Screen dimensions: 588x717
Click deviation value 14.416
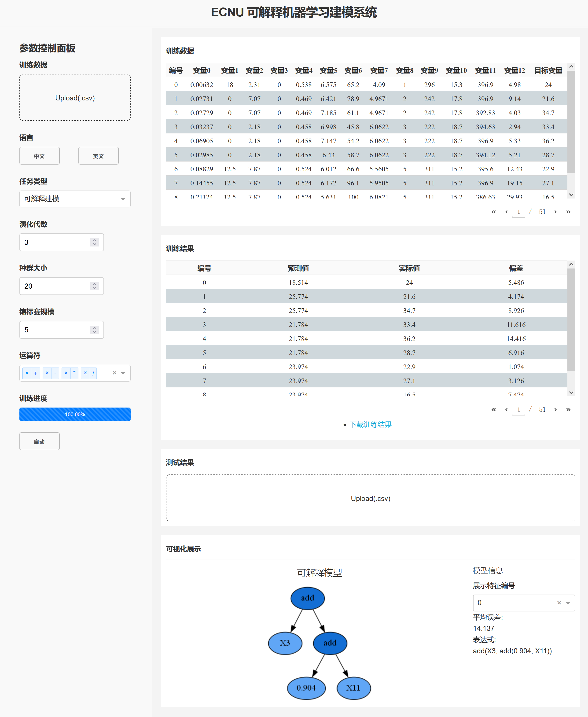[x=516, y=339]
